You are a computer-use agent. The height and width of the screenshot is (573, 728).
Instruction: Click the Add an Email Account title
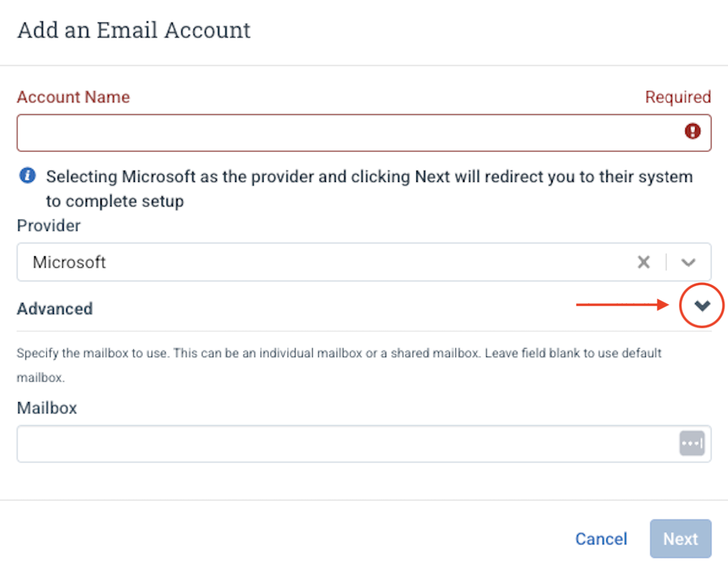[134, 30]
